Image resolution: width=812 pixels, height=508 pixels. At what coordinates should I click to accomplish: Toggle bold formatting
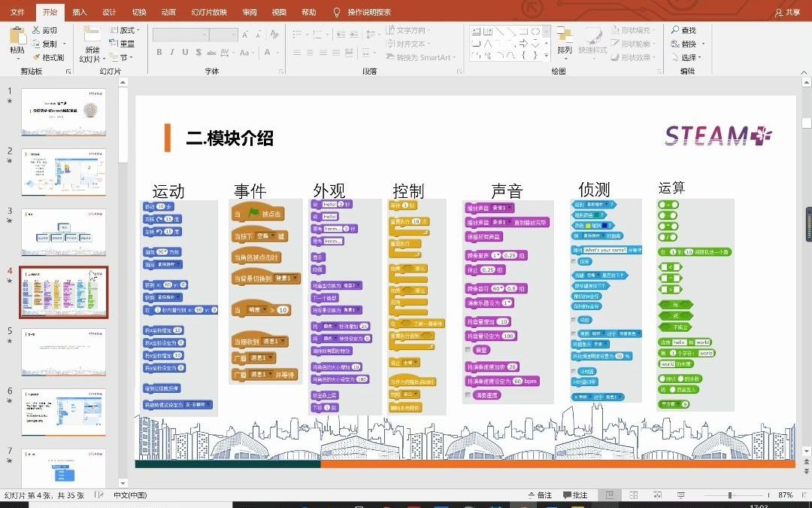(159, 53)
